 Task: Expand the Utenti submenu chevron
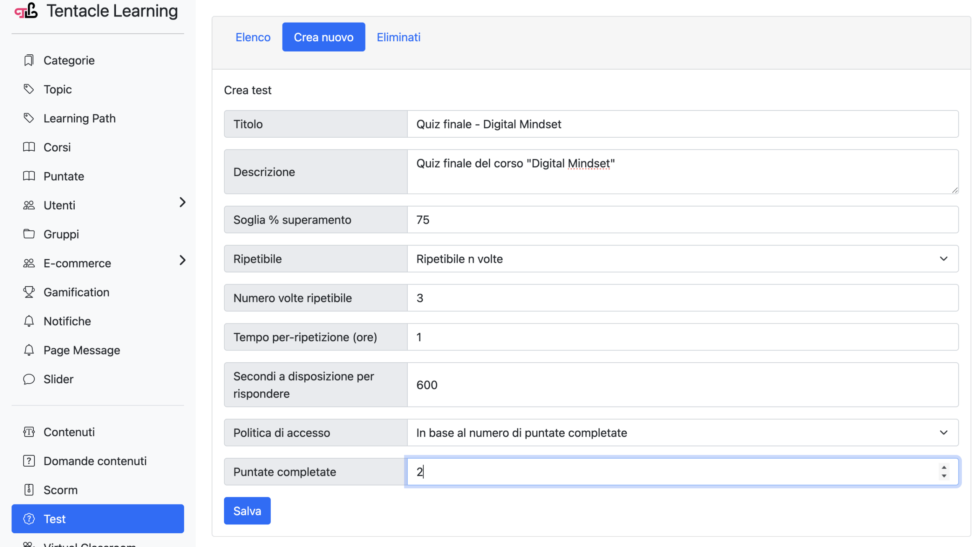pyautogui.click(x=182, y=202)
